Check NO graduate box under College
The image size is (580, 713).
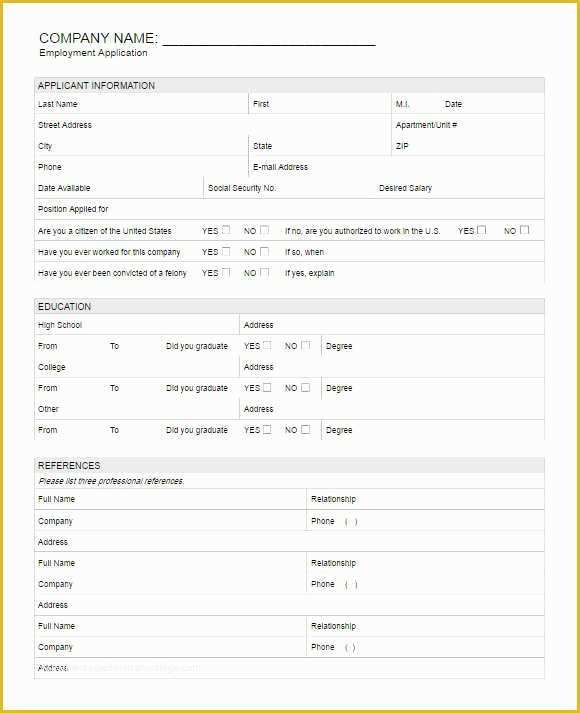coord(306,387)
